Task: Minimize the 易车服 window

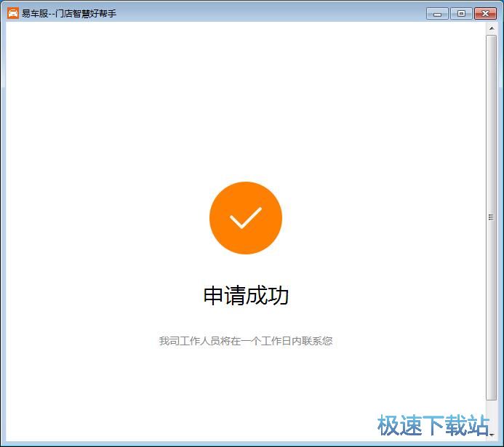Action: point(437,14)
